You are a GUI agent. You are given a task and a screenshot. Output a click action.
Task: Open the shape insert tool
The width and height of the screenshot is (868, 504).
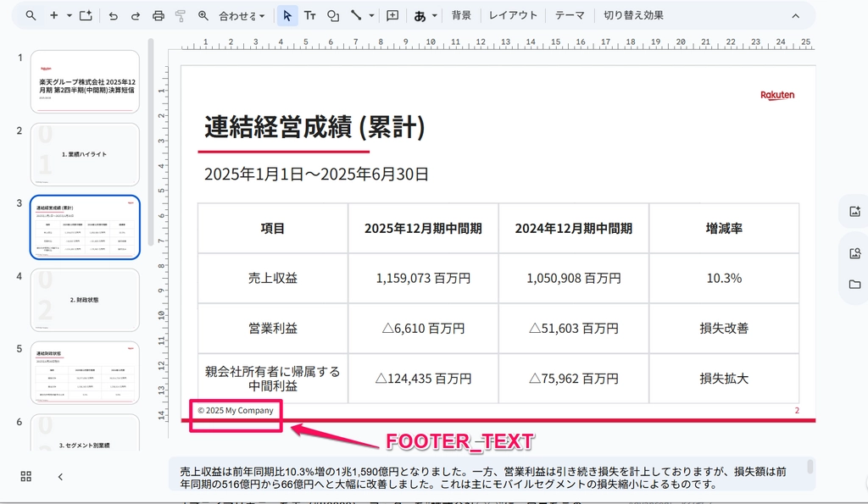[332, 15]
